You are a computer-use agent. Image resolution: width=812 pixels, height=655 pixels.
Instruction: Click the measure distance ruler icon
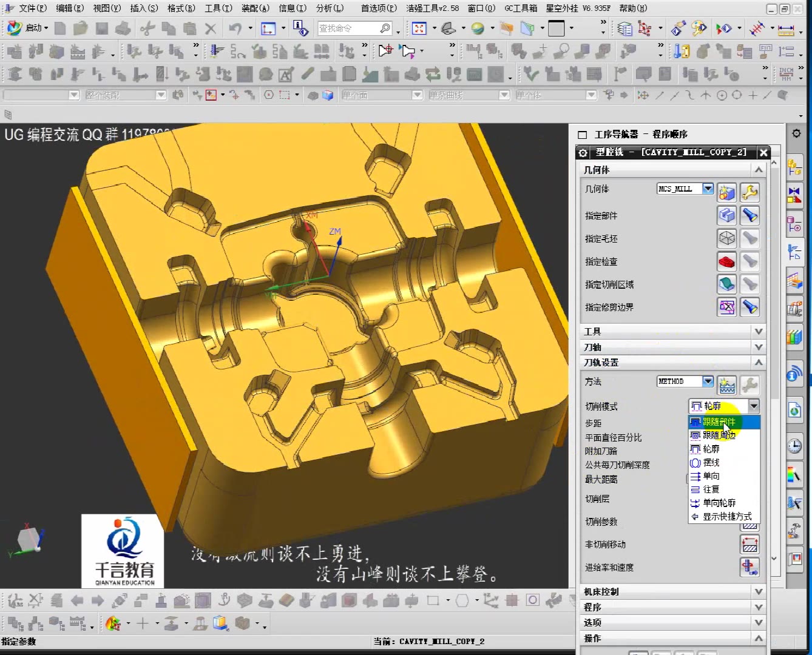tap(786, 29)
